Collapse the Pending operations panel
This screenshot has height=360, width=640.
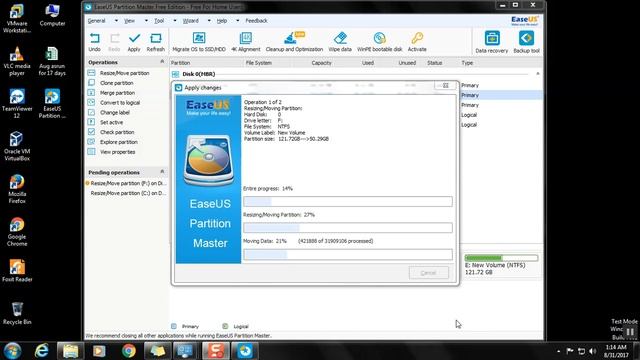tap(162, 172)
